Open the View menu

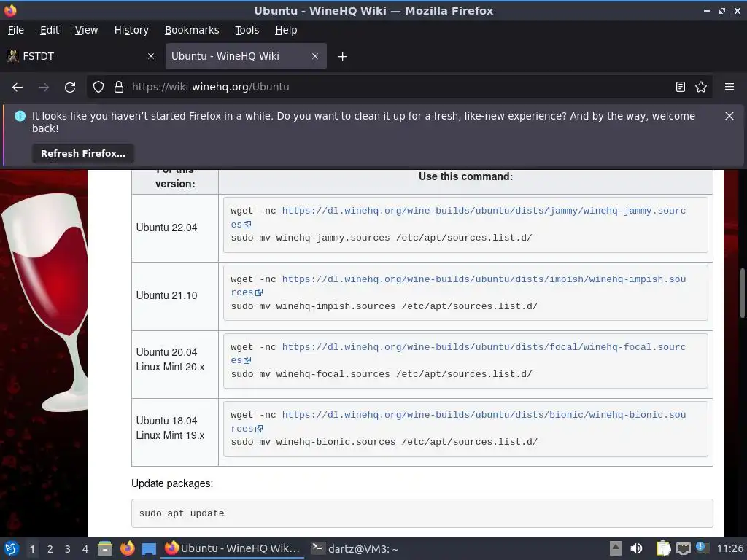click(x=86, y=30)
